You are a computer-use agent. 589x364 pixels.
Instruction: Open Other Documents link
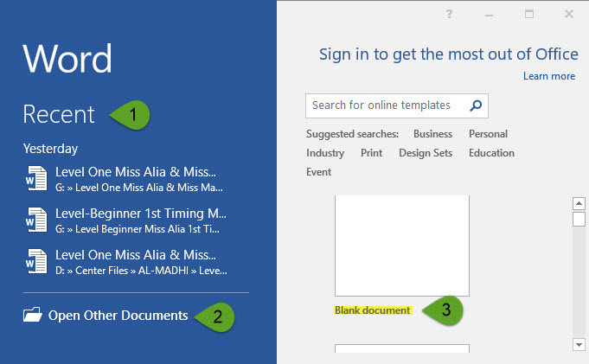(x=118, y=316)
